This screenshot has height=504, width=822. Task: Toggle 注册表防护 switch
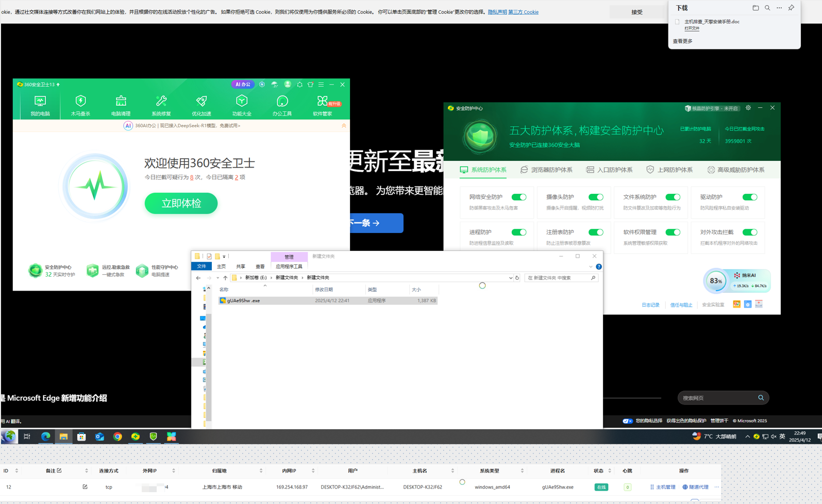pos(596,232)
